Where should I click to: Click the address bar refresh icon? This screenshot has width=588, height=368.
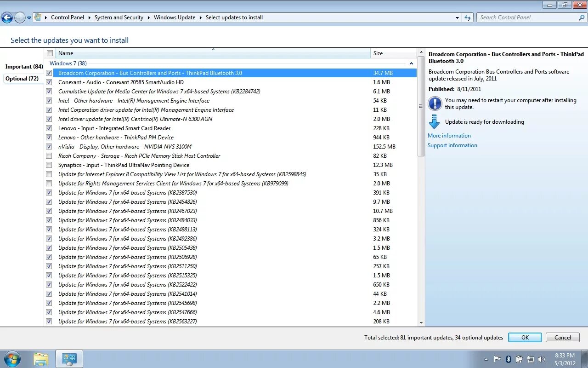pyautogui.click(x=468, y=17)
